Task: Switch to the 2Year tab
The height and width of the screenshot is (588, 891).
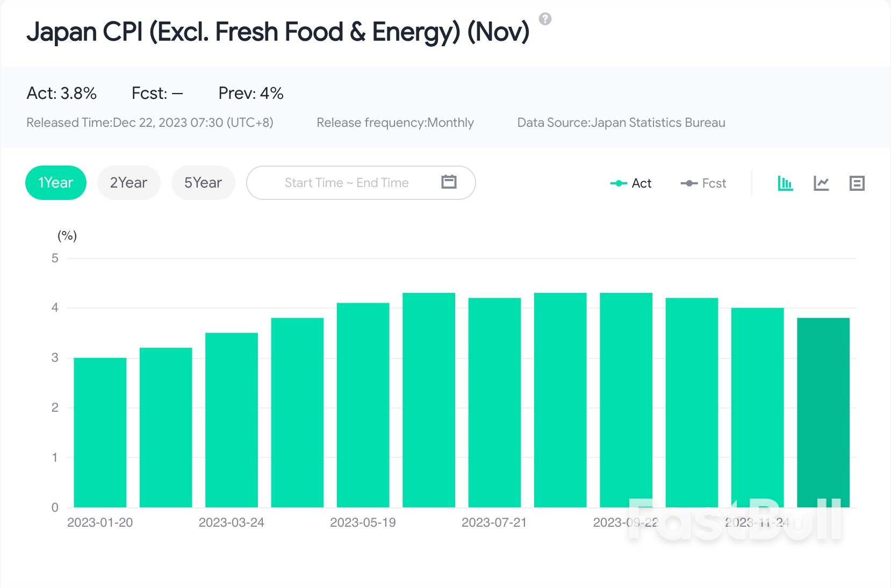Action: click(x=128, y=183)
